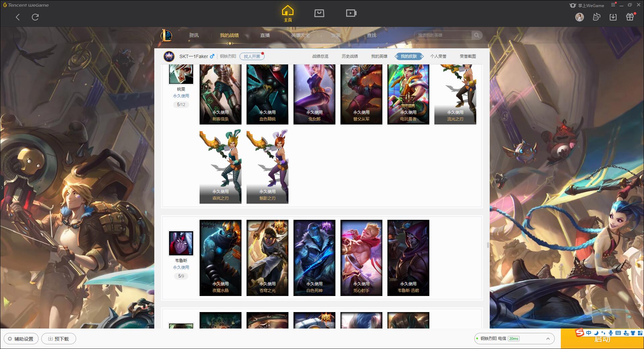
Task: Open the game store bag icon
Action: [319, 13]
